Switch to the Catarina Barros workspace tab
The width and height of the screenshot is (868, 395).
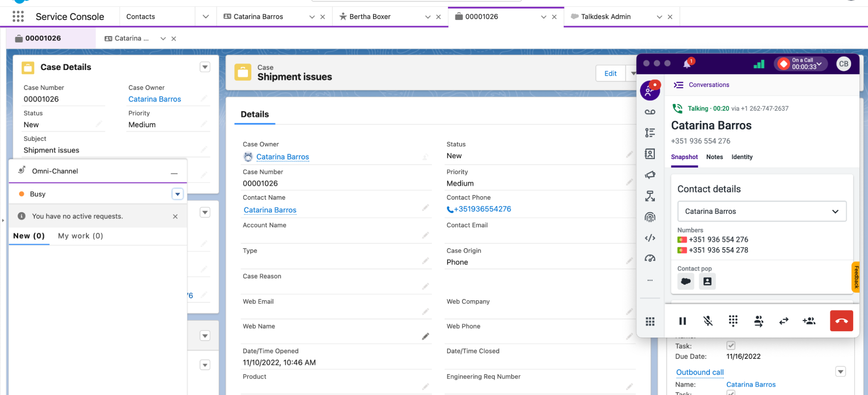pyautogui.click(x=258, y=17)
